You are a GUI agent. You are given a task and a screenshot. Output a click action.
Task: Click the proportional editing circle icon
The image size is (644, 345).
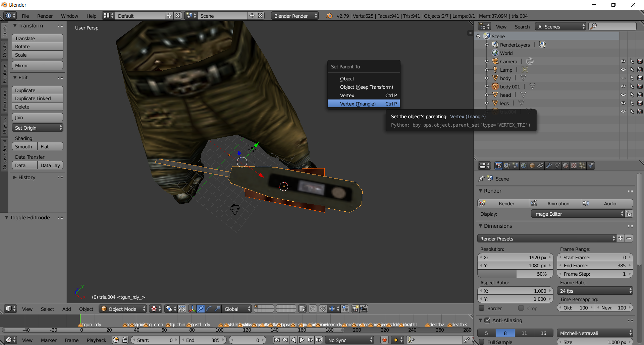(313, 309)
